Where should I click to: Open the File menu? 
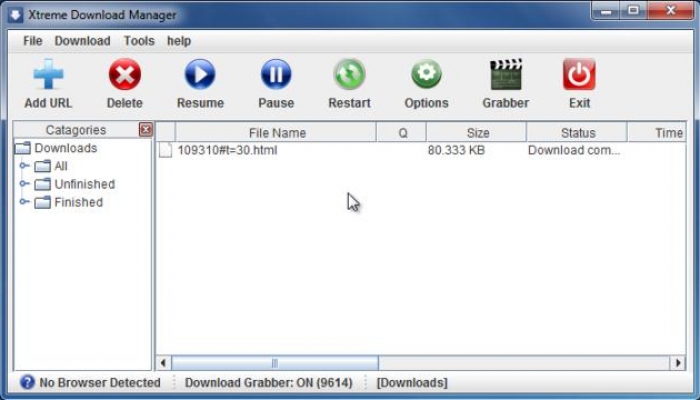tap(33, 41)
